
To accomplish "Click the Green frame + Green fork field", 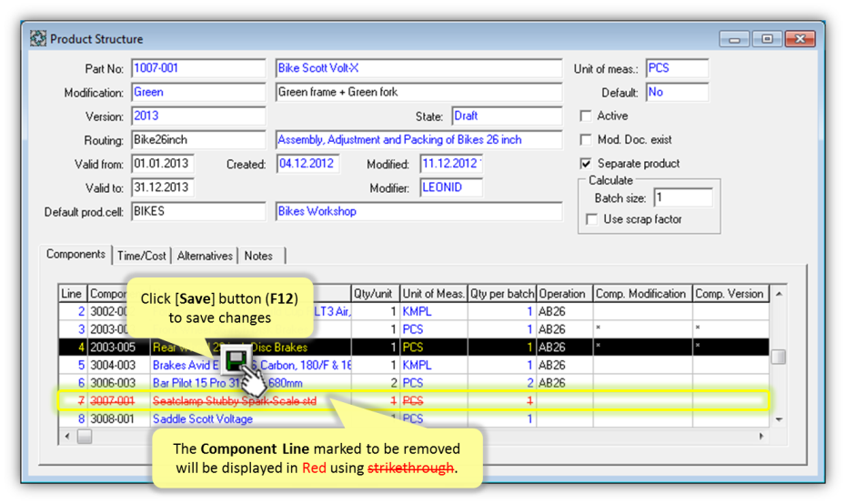I will tap(418, 92).
